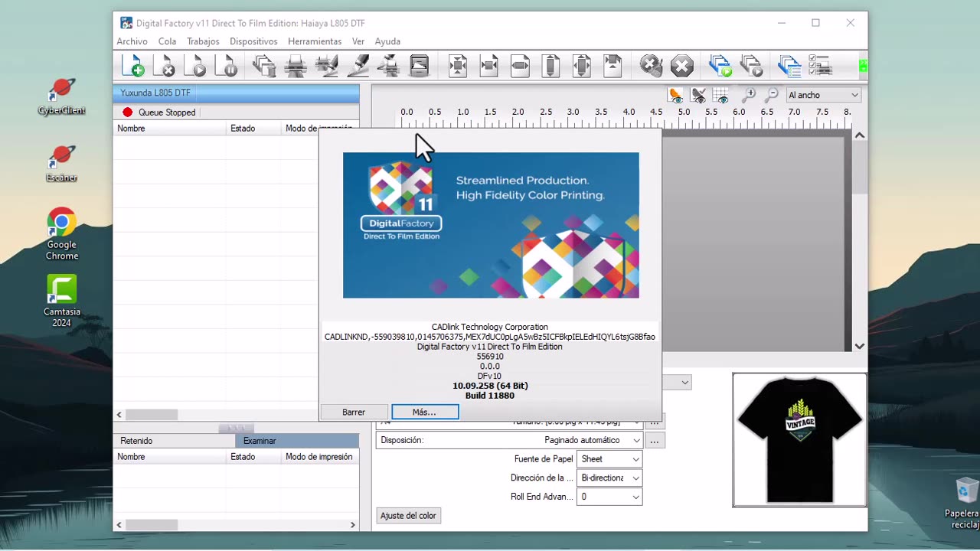The height and width of the screenshot is (551, 980).
Task: Click the printer icon in toolbar
Action: click(x=296, y=66)
